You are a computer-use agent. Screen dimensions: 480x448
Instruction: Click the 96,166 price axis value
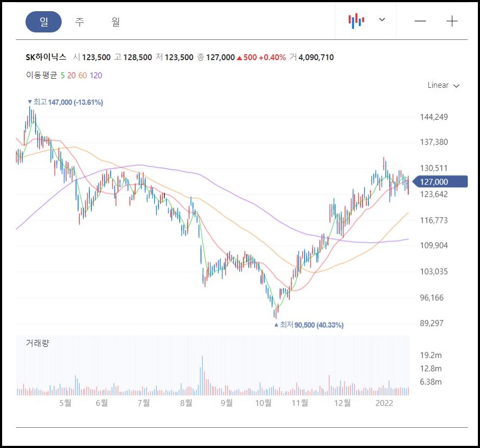tap(432, 297)
